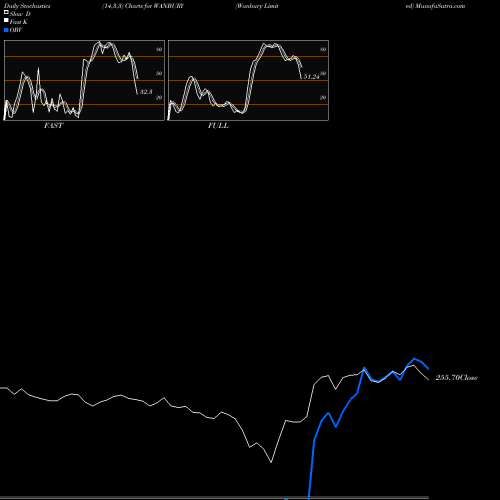Click the 50 level label in FAST chart

point(159,73)
